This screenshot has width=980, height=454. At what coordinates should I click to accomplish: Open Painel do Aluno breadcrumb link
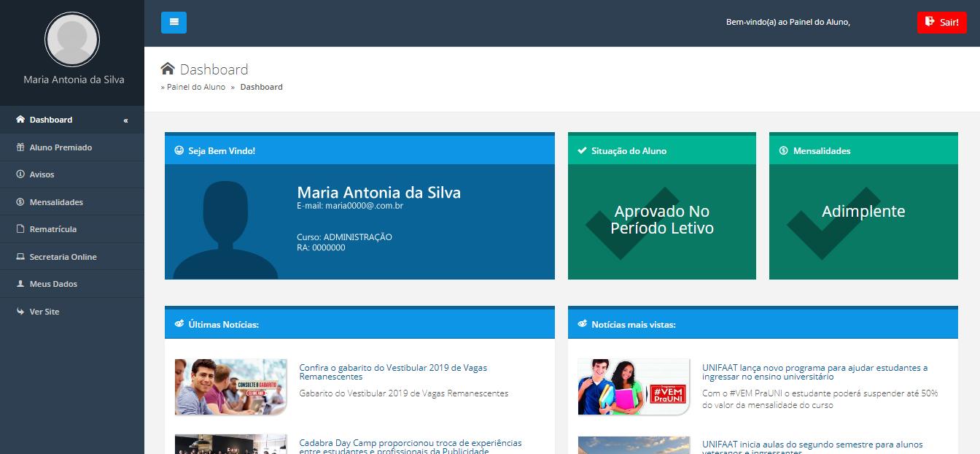click(x=195, y=87)
